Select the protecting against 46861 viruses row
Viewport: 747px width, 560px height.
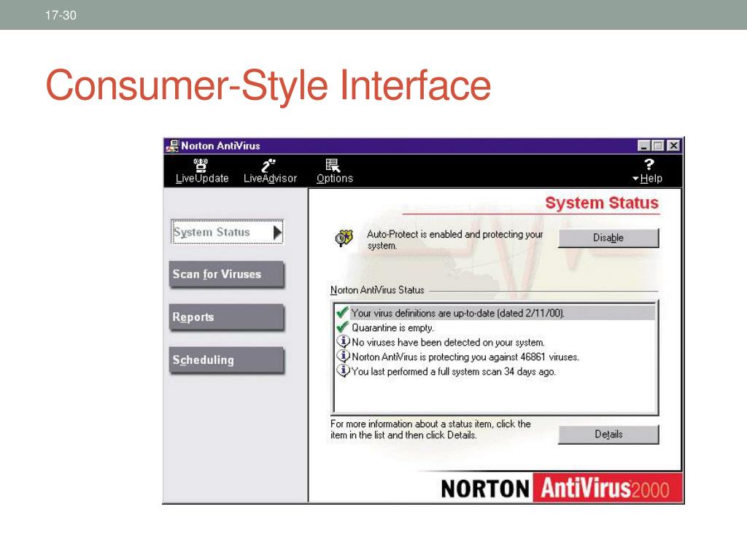tap(495, 357)
